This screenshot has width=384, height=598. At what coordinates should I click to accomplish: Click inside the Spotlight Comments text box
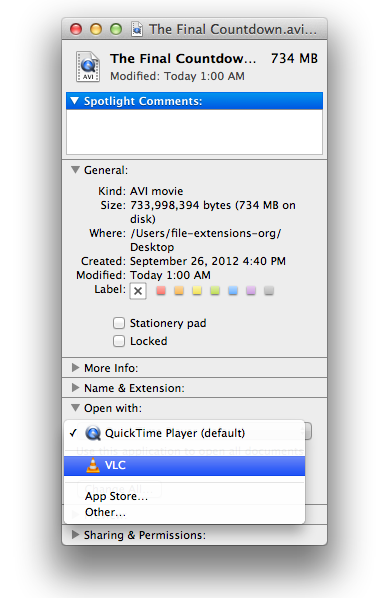click(x=194, y=132)
